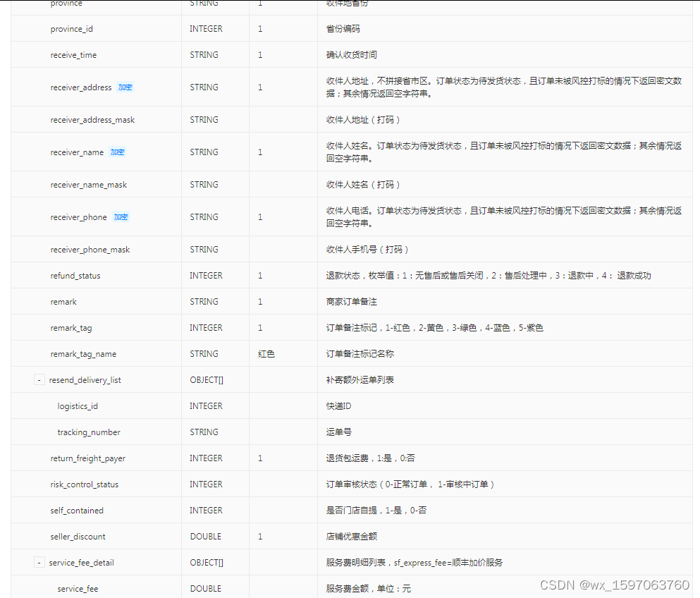Screen dimensions: 700x598
Task: Click OBJECT[] type of service_fee_detail
Action: (x=207, y=563)
